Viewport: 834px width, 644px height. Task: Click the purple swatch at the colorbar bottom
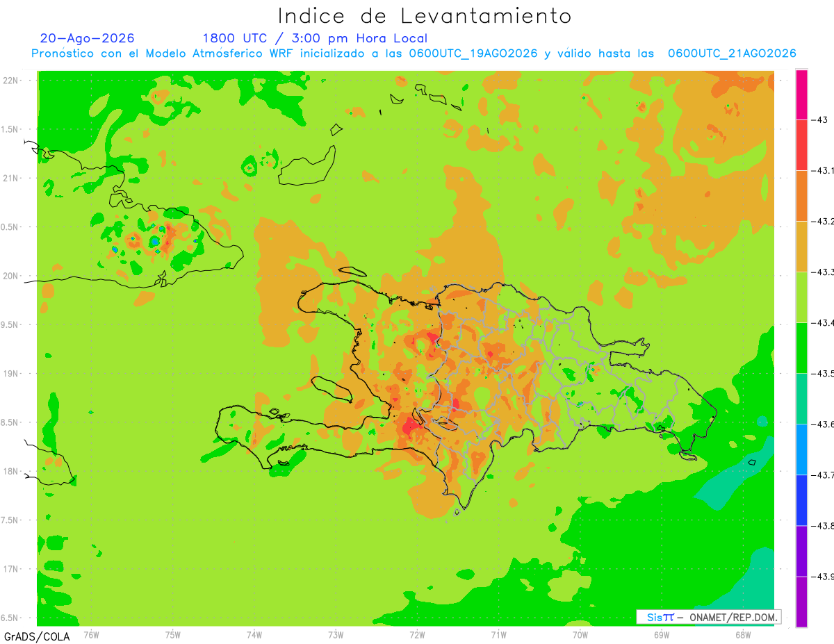tap(801, 601)
